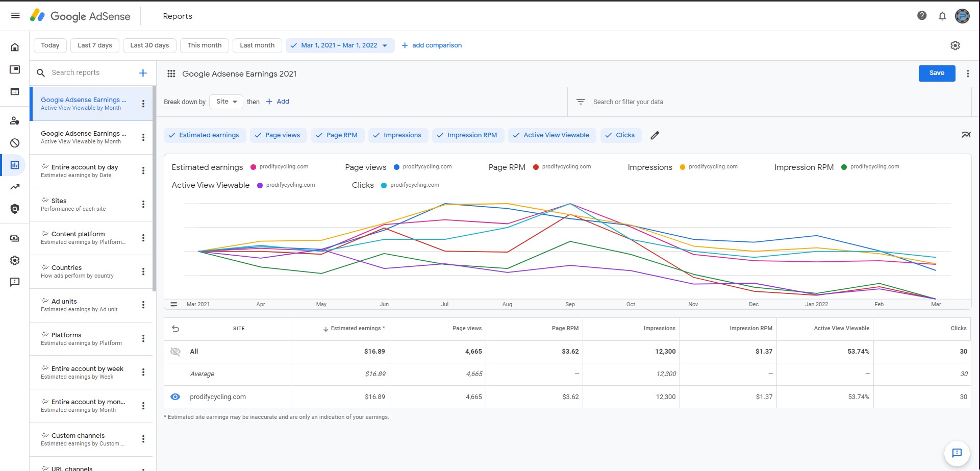This screenshot has width=980, height=471.
Task: Click the reports list scrollbar
Action: (x=155, y=189)
